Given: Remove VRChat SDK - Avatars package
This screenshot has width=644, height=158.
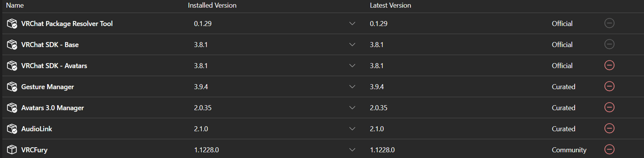Looking at the screenshot, I should point(609,65).
